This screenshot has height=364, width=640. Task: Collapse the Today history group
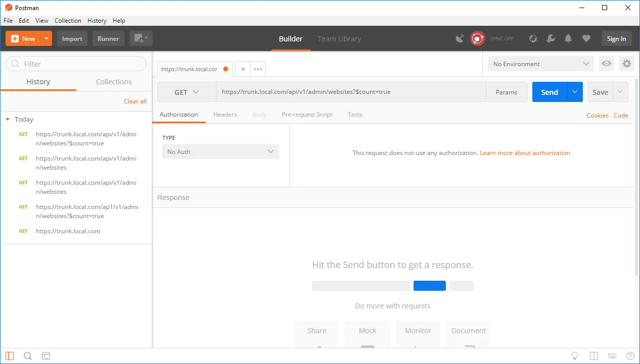click(x=8, y=120)
